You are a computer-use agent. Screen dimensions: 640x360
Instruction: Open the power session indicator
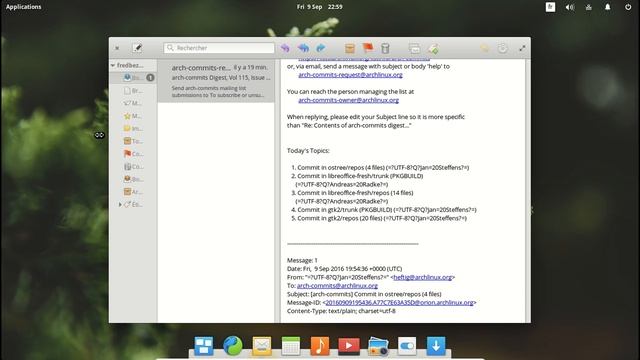pos(628,7)
